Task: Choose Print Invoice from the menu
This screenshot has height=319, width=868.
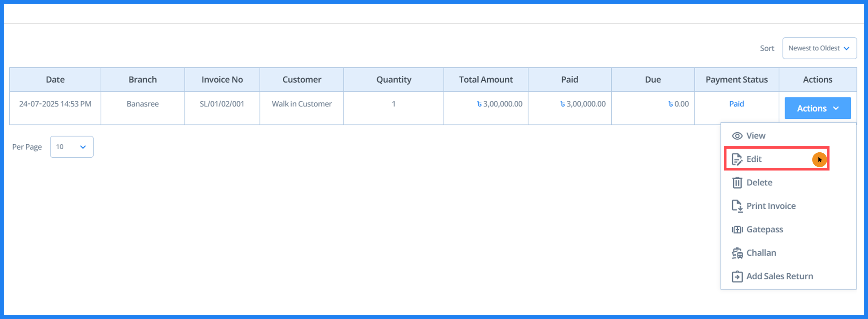Action: (x=772, y=206)
